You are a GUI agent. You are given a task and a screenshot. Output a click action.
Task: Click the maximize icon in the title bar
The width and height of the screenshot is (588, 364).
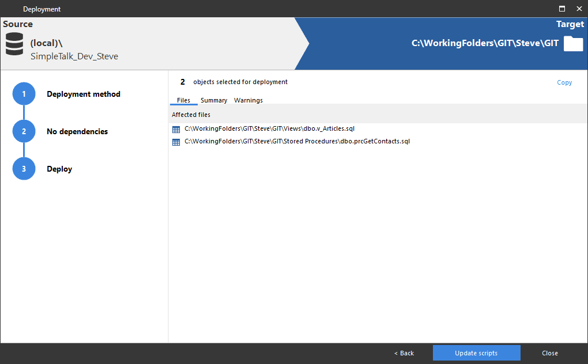pyautogui.click(x=561, y=9)
